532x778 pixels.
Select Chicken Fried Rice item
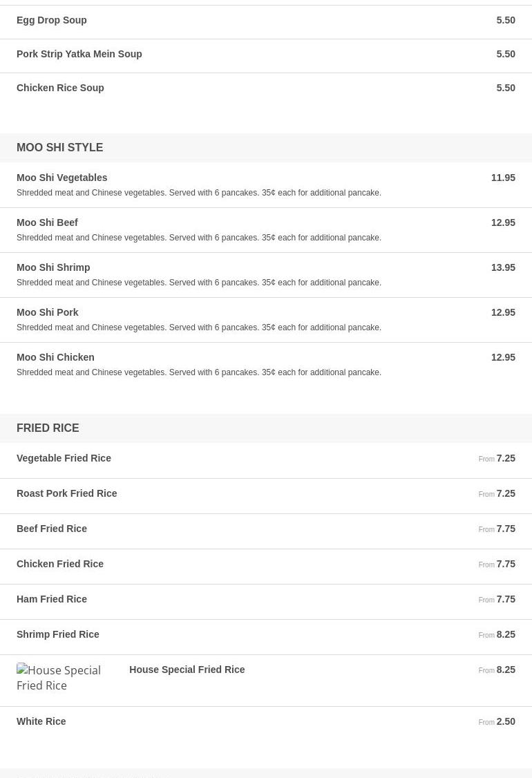click(x=60, y=564)
